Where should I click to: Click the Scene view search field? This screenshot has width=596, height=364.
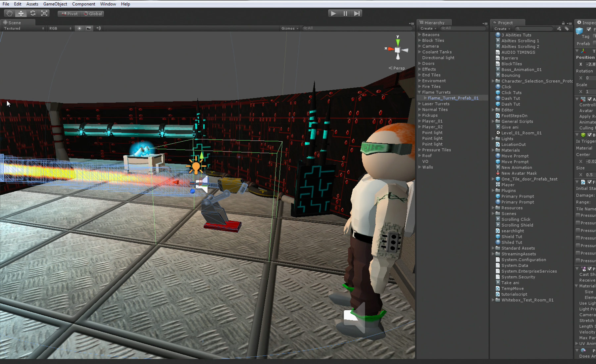click(357, 28)
